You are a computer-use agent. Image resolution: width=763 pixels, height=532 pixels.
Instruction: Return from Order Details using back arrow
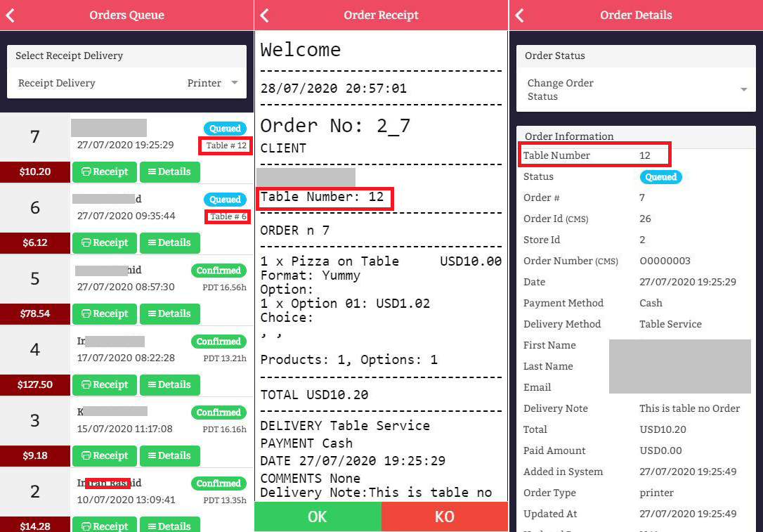(x=519, y=15)
